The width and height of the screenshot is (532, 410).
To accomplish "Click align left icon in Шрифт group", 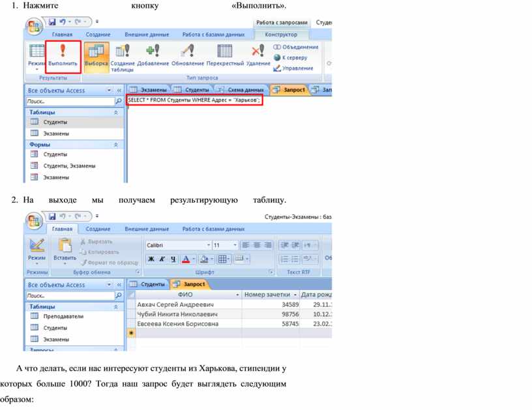I will tap(246, 245).
